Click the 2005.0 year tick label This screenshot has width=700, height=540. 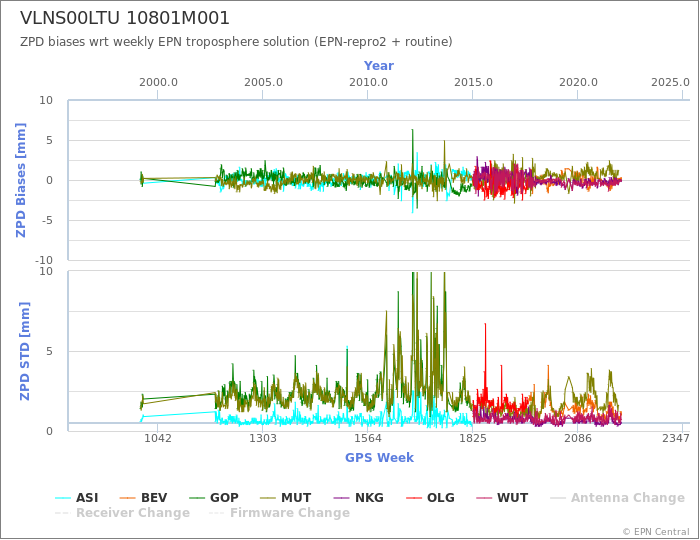[x=263, y=83]
